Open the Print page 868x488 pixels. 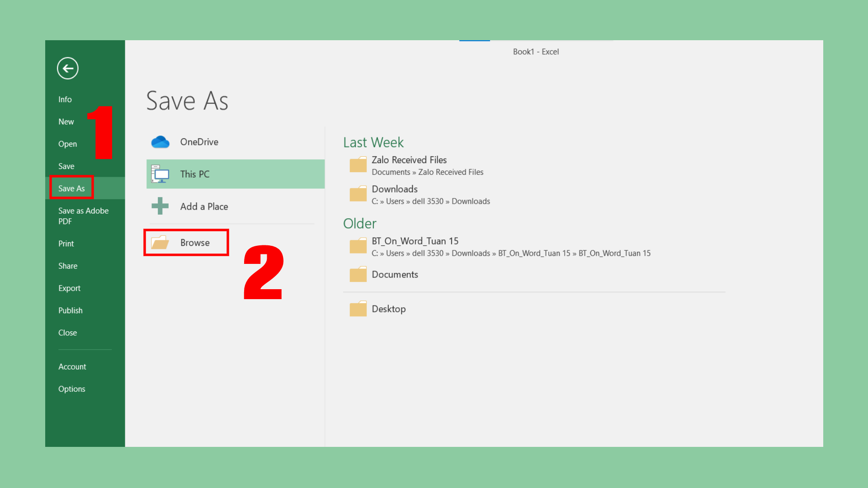pos(66,244)
